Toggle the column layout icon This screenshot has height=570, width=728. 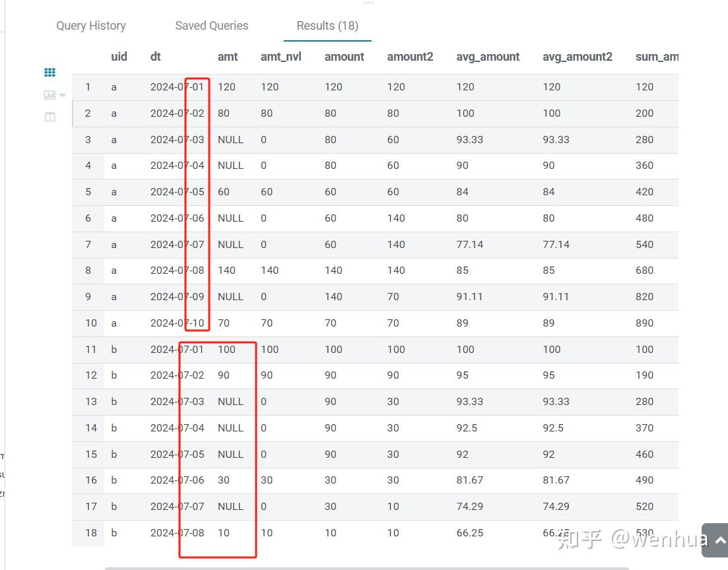coord(50,117)
